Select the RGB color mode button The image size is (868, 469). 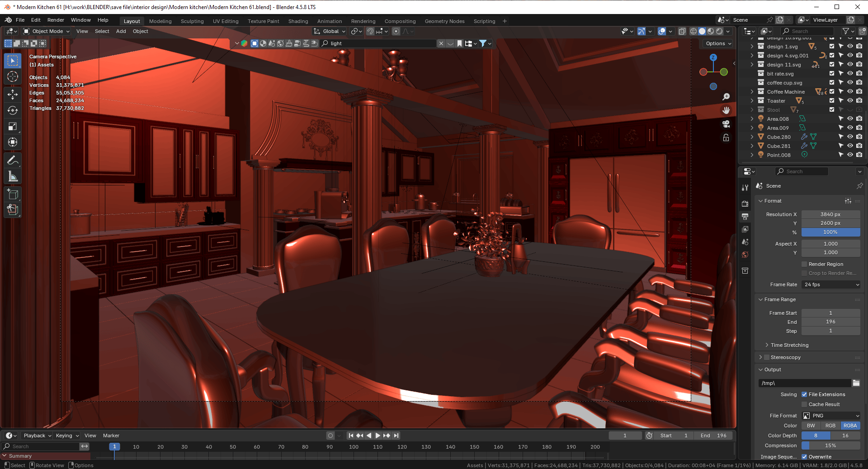click(830, 426)
